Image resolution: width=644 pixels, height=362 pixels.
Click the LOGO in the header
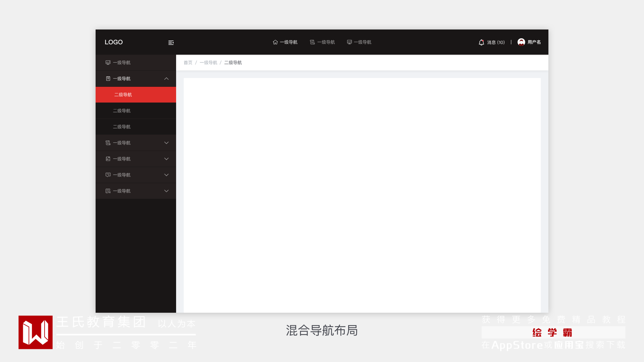click(114, 42)
